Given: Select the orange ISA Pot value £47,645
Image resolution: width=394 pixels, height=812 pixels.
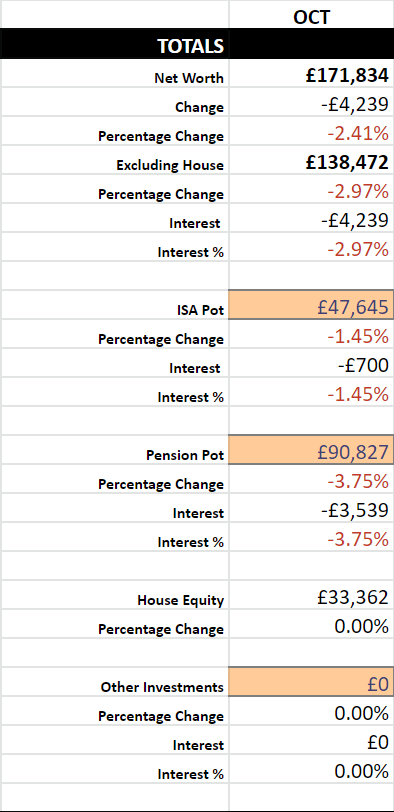Looking at the screenshot, I should (x=311, y=305).
